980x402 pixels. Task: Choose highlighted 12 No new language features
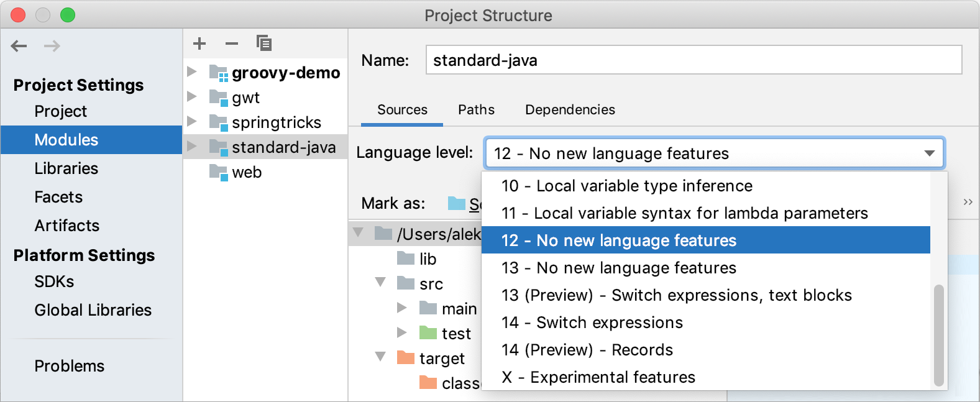pos(707,240)
